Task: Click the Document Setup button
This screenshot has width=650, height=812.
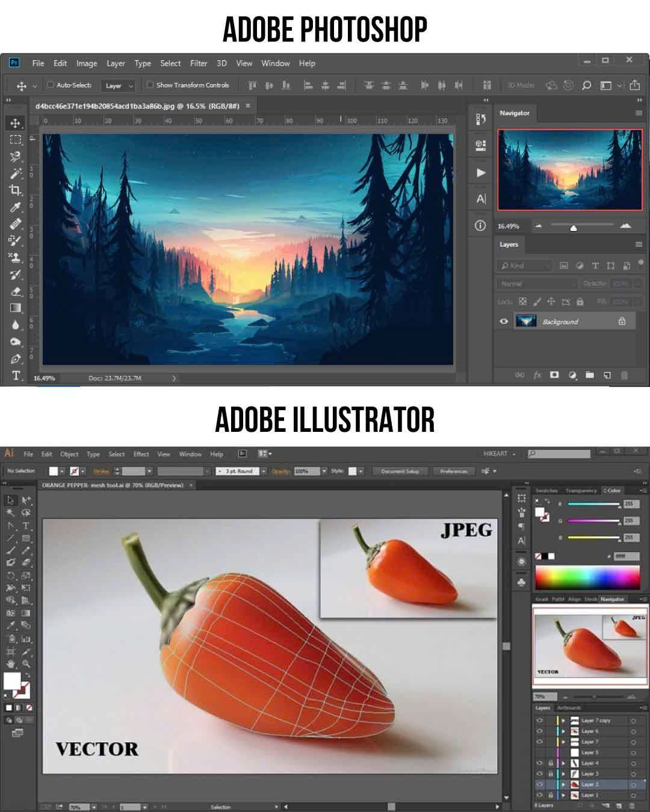Action: tap(400, 471)
